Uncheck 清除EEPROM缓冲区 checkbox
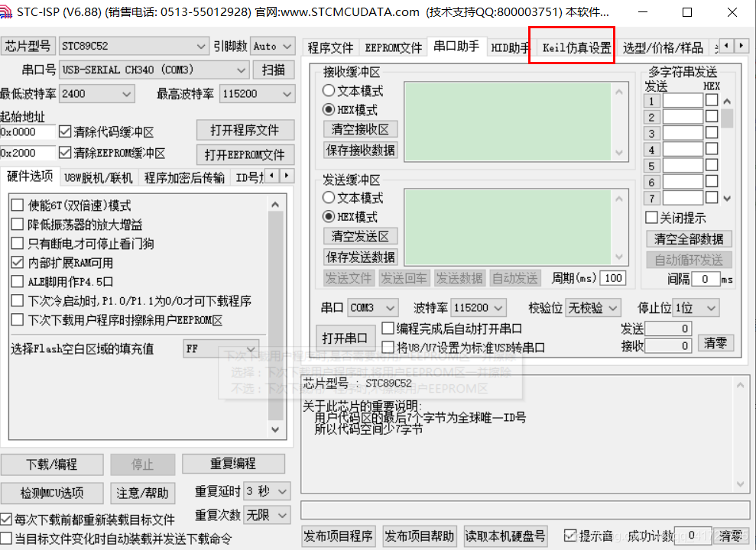This screenshot has width=756, height=550. click(65, 153)
